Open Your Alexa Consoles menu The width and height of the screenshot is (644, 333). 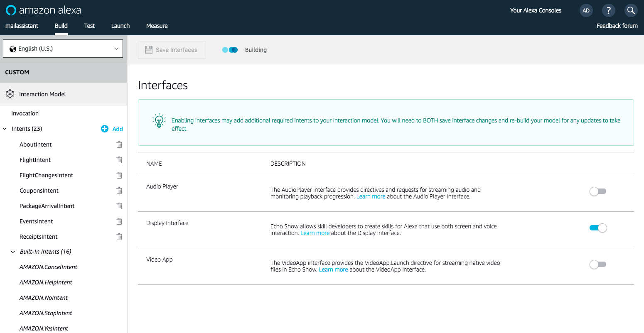coord(536,10)
